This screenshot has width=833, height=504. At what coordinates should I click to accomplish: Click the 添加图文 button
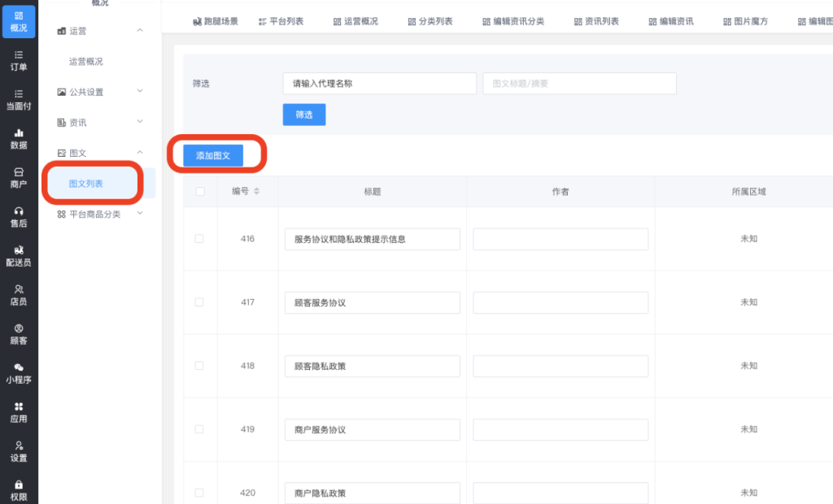[213, 155]
